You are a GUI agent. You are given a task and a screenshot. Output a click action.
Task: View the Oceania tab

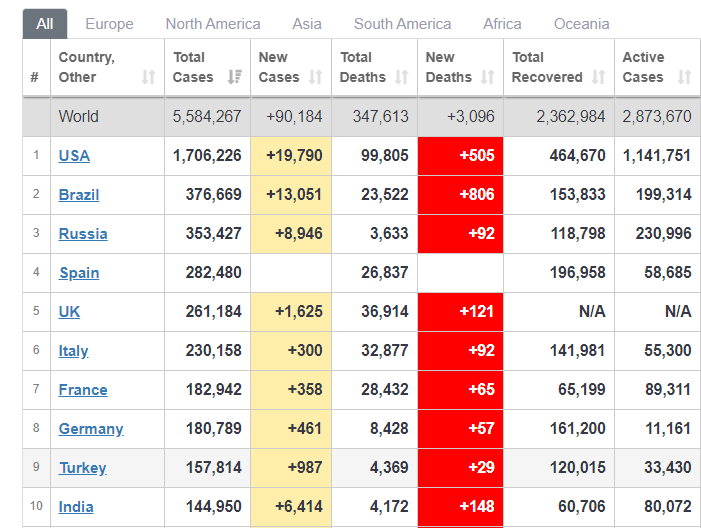pos(581,24)
